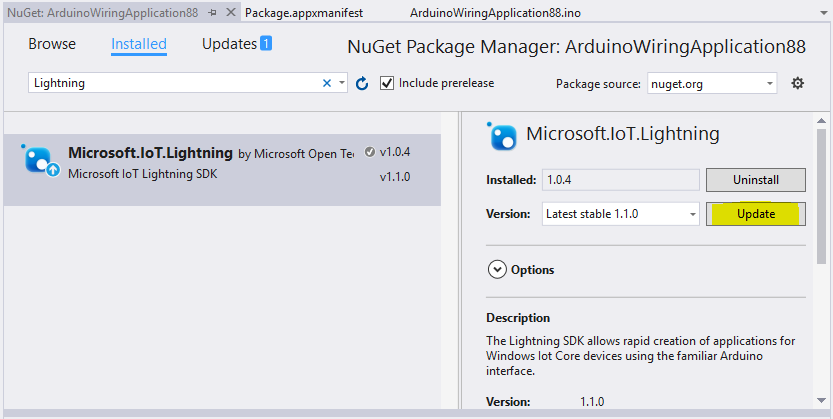Click the package icon in details pane
Viewport: 833px width, 419px height.
pyautogui.click(x=502, y=136)
